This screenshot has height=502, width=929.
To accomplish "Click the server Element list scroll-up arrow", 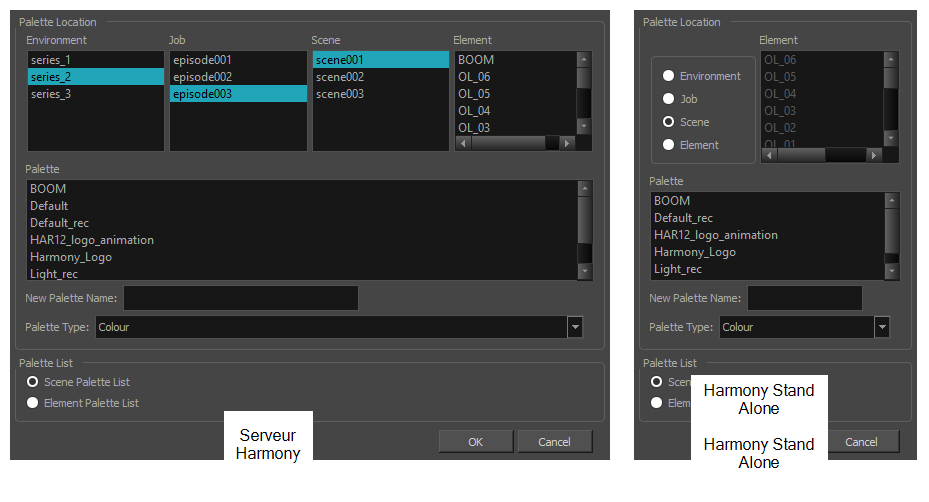I will 584,59.
